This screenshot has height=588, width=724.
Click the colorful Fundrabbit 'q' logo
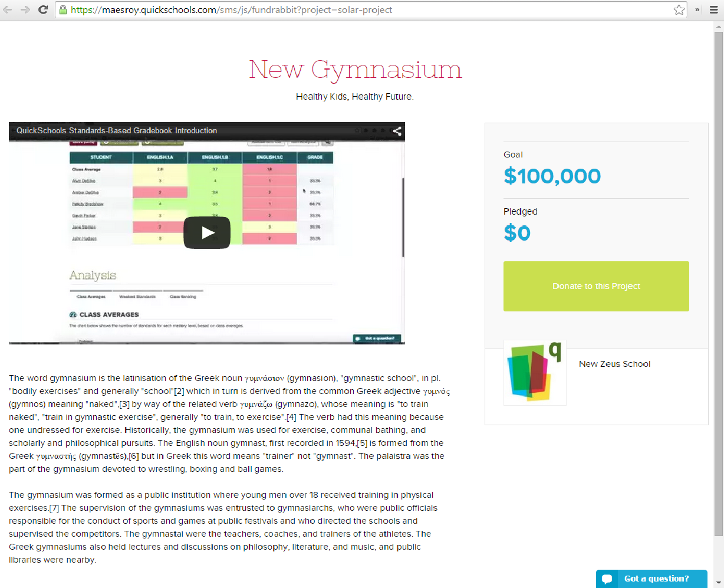534,372
